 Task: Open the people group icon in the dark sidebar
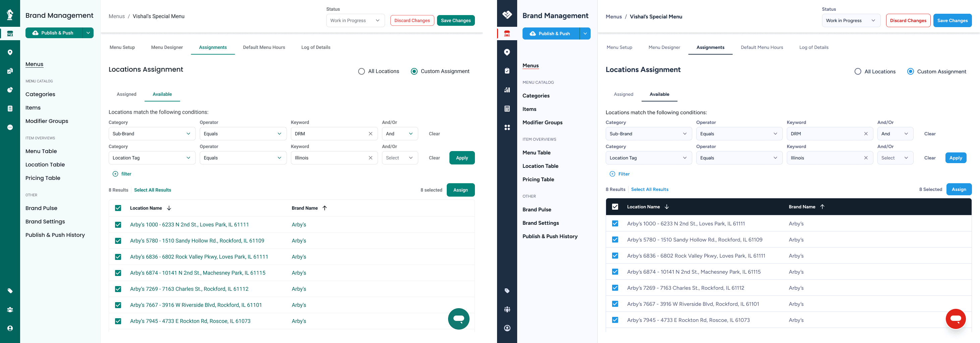pyautogui.click(x=507, y=310)
